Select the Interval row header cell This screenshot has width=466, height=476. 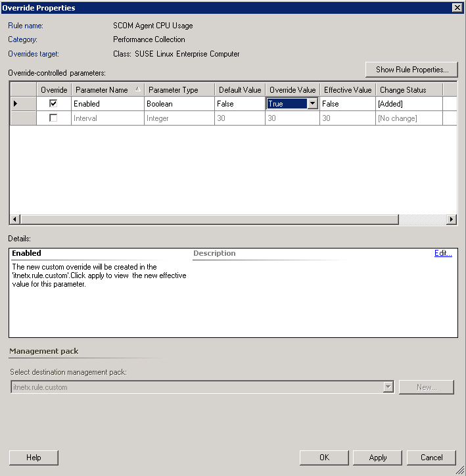pos(23,118)
